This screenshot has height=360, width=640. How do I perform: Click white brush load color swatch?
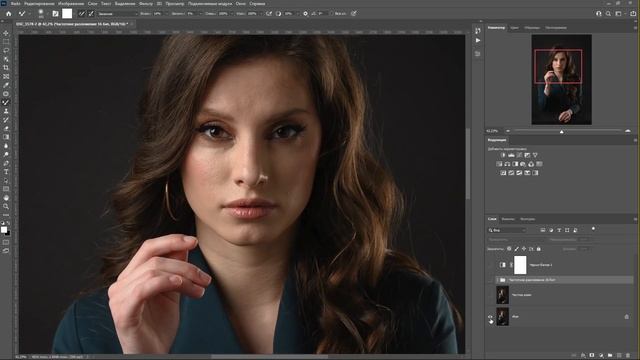[x=67, y=13]
